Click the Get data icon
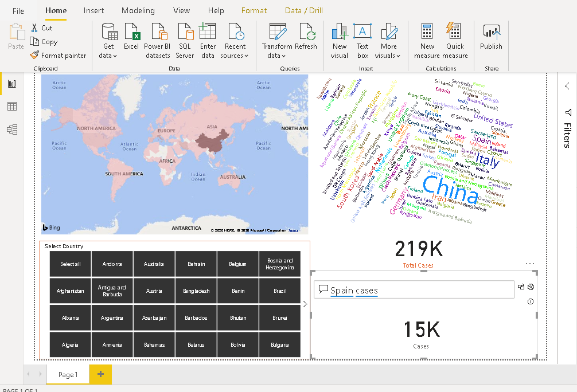This screenshot has height=392, width=577. click(x=108, y=32)
